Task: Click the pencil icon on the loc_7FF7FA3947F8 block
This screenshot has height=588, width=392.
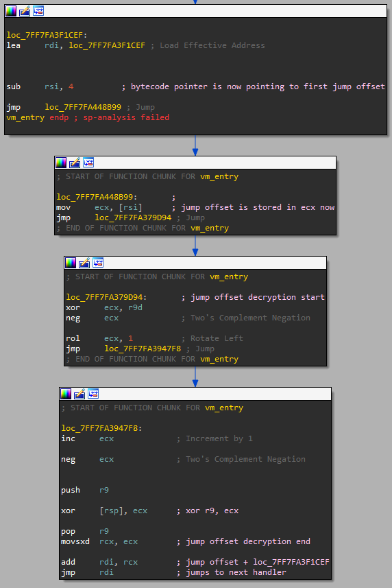Action: pyautogui.click(x=79, y=394)
